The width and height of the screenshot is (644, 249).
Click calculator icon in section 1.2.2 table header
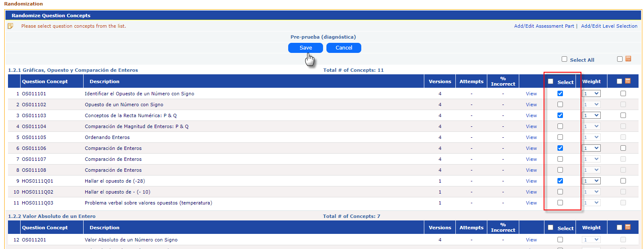pyautogui.click(x=628, y=227)
